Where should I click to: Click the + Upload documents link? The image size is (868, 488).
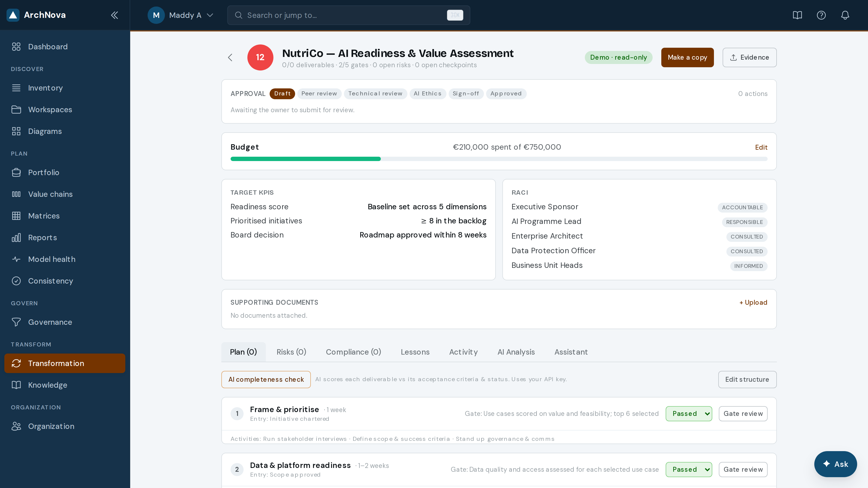753,303
